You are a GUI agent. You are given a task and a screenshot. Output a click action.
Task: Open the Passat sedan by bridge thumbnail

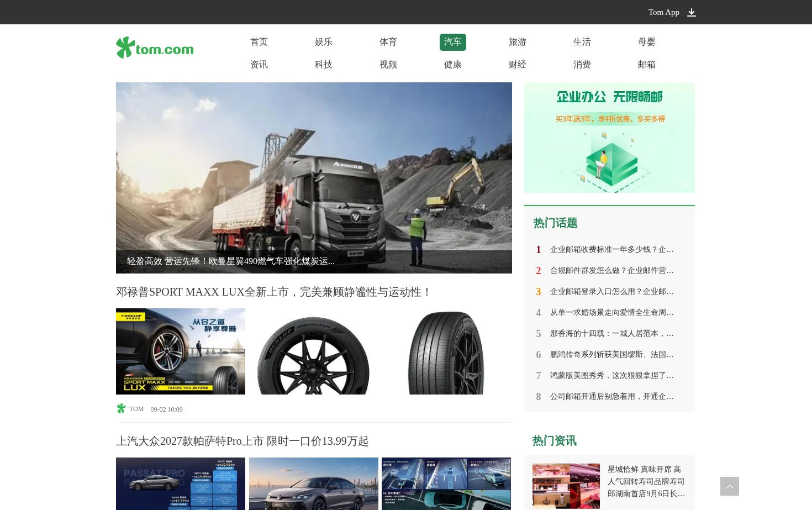[x=314, y=483]
